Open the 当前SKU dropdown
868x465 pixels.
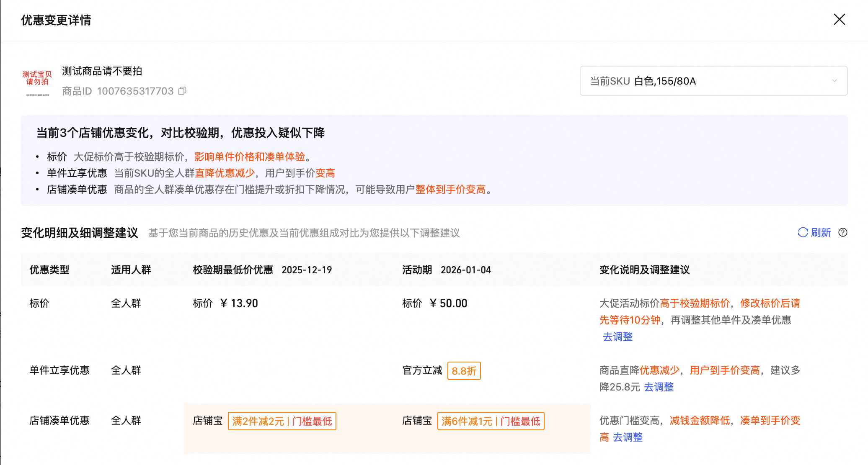pos(713,81)
